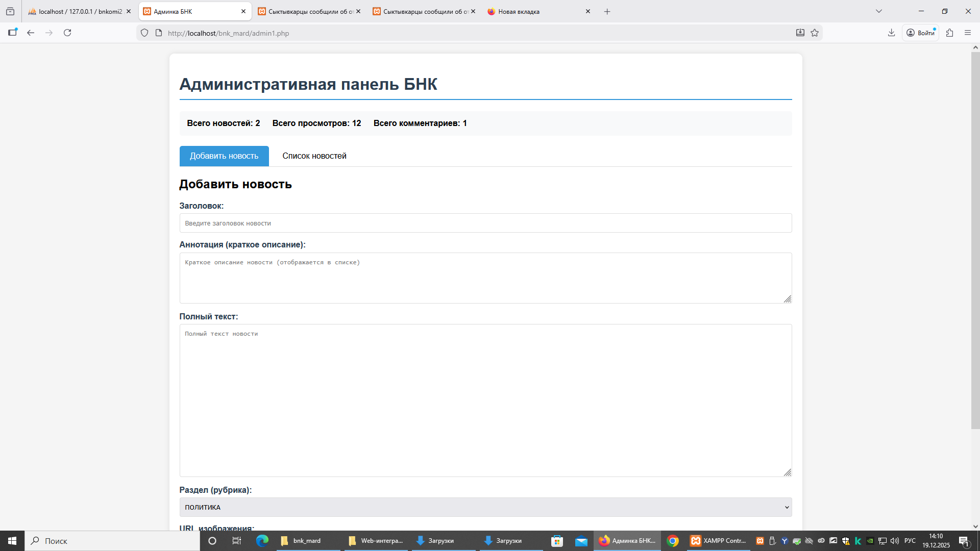This screenshot has width=980, height=551.
Task: Click the back navigation arrow
Action: point(31,33)
